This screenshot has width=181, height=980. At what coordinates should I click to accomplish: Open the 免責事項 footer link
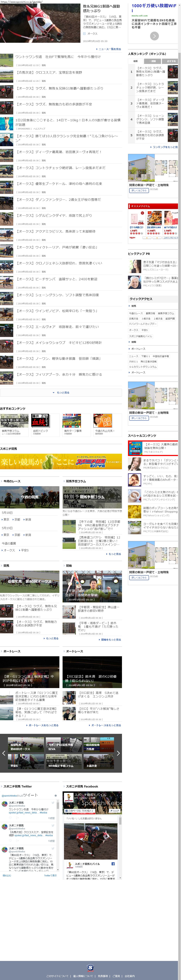[x=103, y=976]
